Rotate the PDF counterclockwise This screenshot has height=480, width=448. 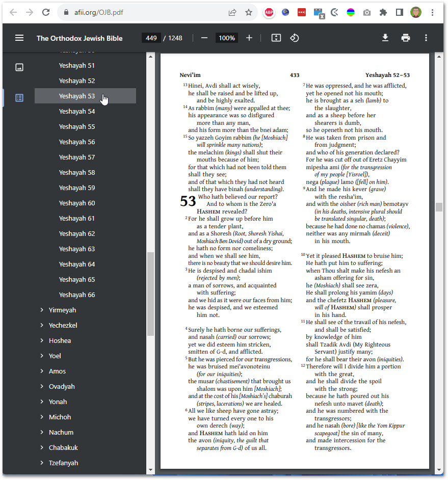coord(295,38)
